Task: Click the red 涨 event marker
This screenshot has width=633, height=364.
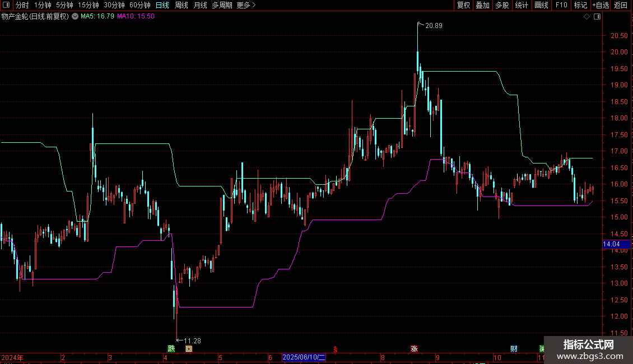Action: (x=414, y=349)
